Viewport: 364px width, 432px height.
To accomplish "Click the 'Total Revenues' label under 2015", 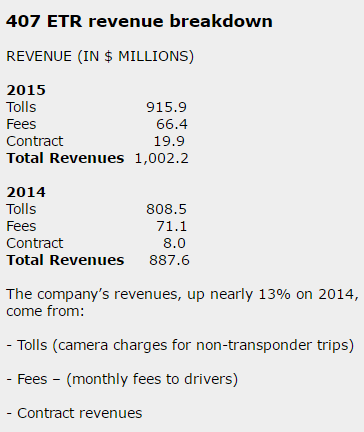I will point(65,158).
